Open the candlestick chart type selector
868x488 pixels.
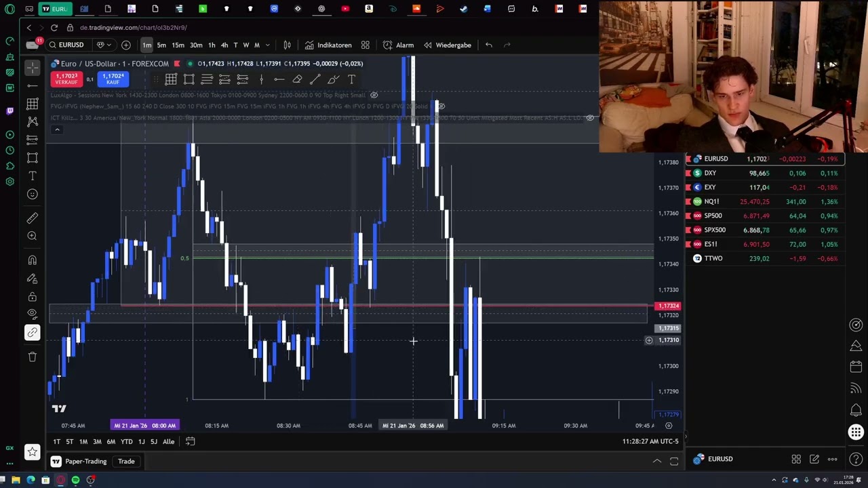pyautogui.click(x=287, y=45)
